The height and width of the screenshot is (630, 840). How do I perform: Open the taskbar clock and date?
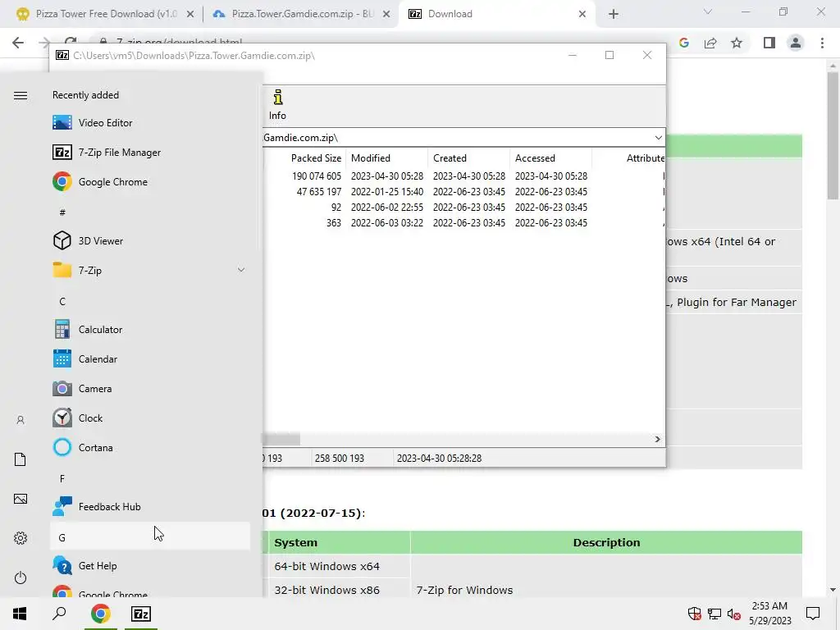769,614
